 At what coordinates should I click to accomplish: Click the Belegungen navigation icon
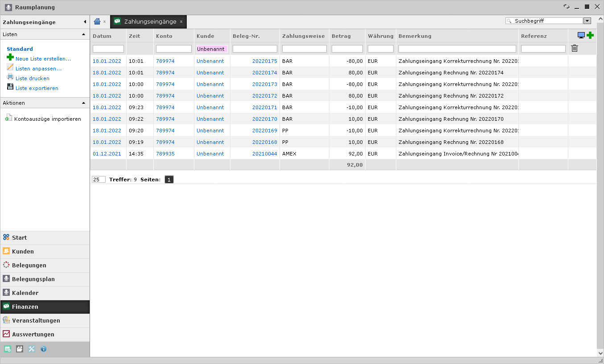click(6, 265)
